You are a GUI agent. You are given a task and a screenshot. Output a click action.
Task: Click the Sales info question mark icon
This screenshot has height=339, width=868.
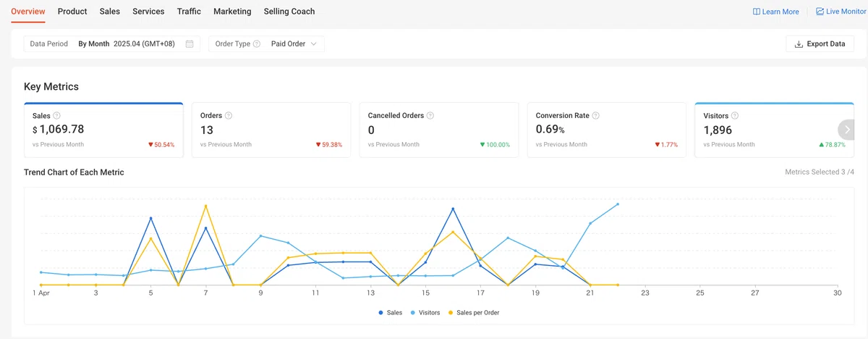(57, 116)
